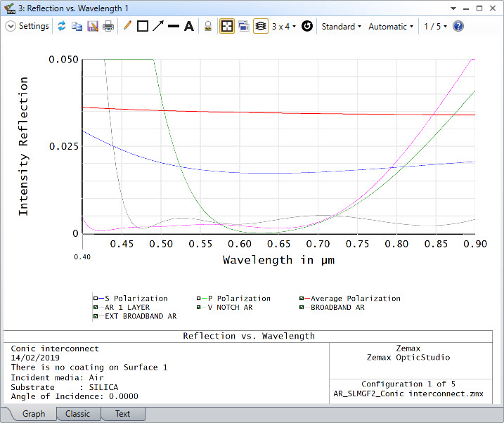
Task: Switch to the Graph tab
Action: 34,414
